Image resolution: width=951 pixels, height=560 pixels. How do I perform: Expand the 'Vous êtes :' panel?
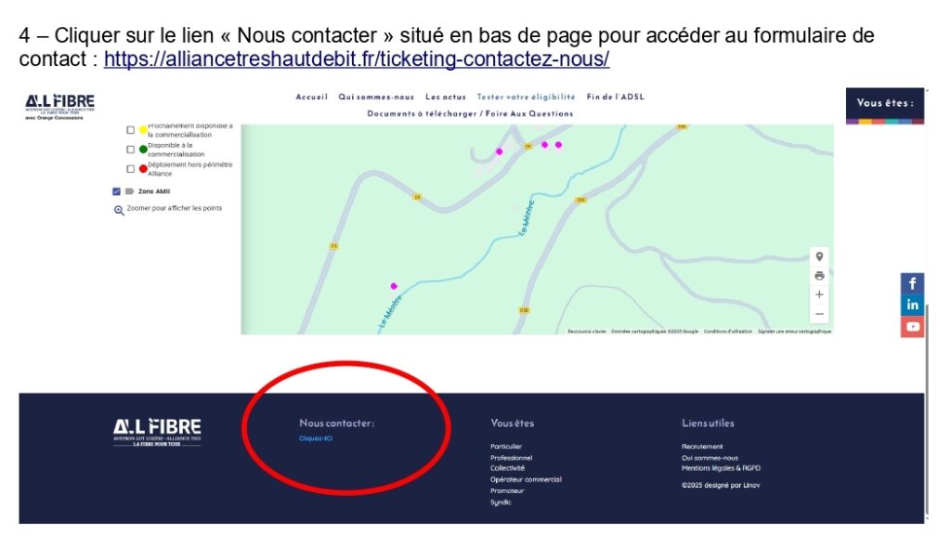pyautogui.click(x=884, y=103)
